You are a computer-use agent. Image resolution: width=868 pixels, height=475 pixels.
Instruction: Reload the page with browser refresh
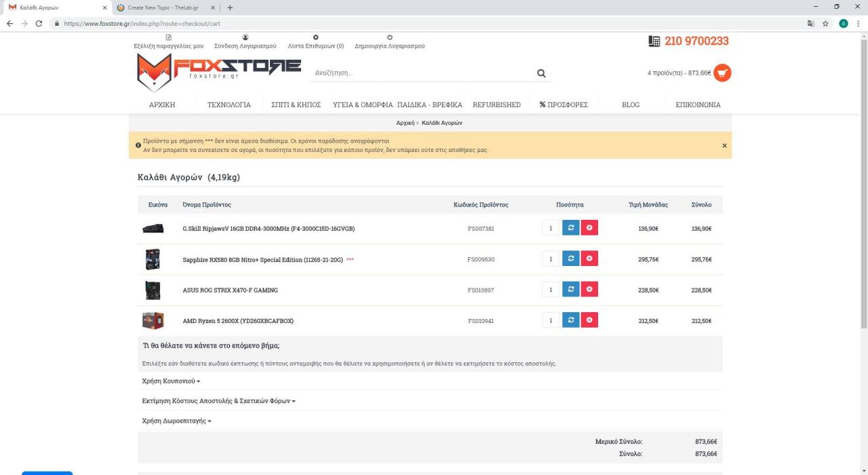coord(39,23)
